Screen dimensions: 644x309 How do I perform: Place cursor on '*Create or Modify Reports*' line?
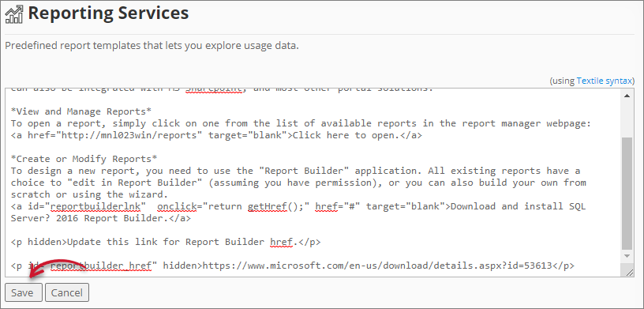click(x=84, y=159)
